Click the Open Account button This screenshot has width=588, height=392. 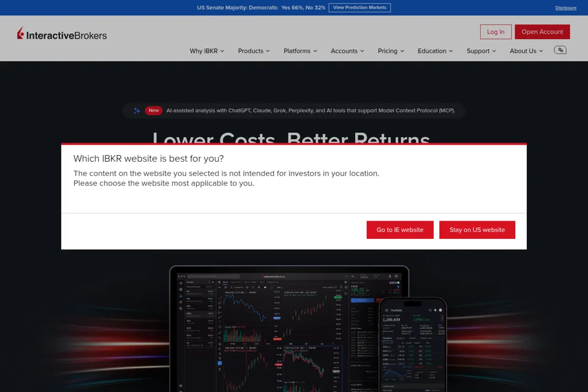point(542,32)
